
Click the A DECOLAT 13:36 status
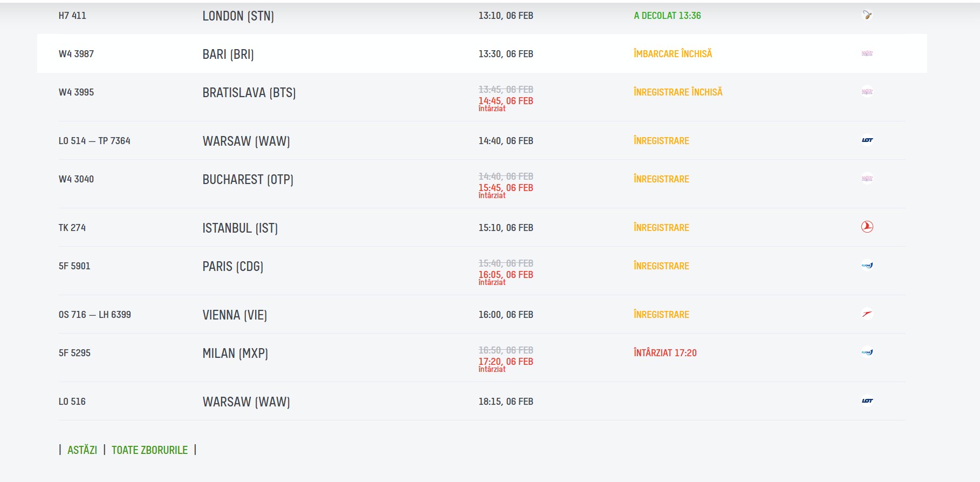[667, 16]
